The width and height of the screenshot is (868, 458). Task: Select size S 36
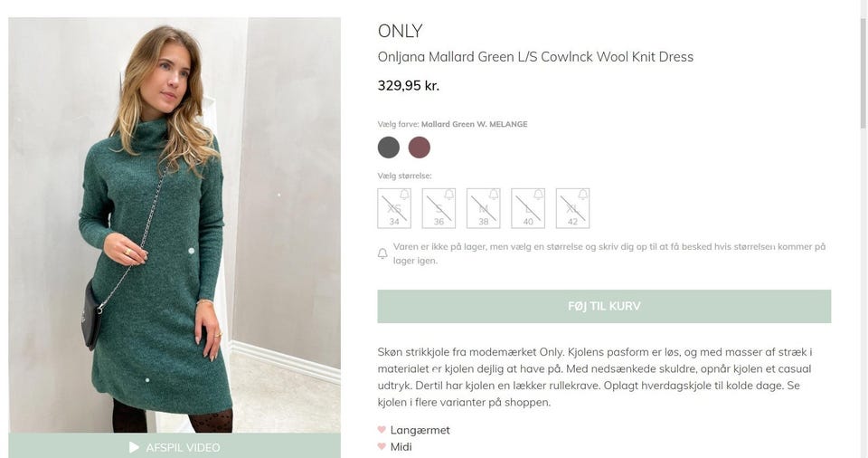click(x=439, y=209)
